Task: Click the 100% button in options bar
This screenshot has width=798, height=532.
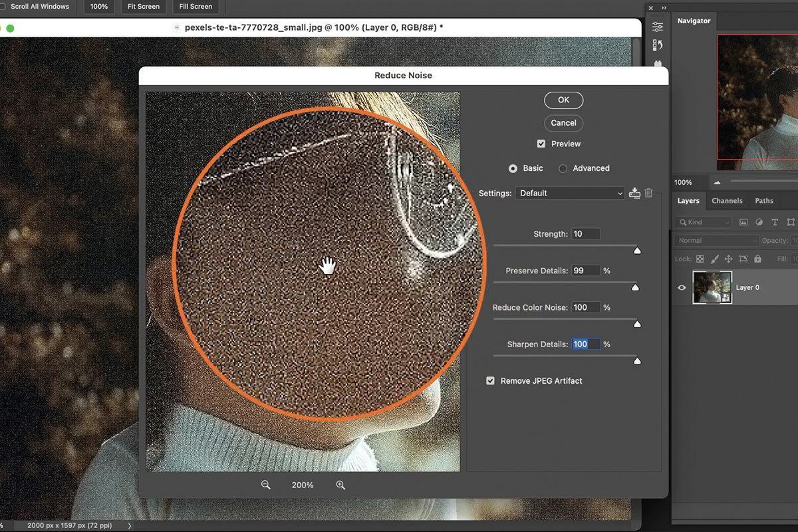Action: [99, 7]
